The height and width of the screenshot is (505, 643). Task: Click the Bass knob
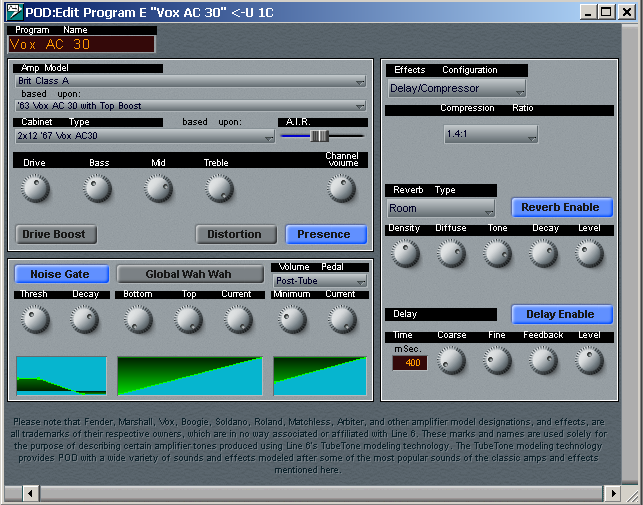click(97, 187)
